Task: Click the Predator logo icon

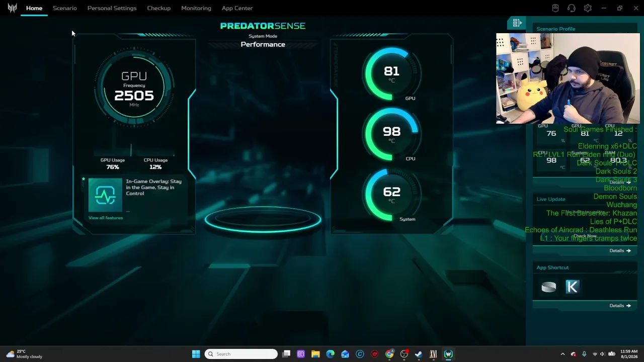Action: pyautogui.click(x=12, y=8)
